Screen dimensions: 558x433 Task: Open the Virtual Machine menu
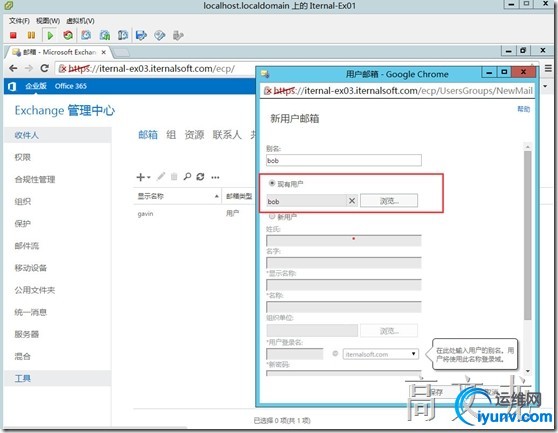pos(80,21)
